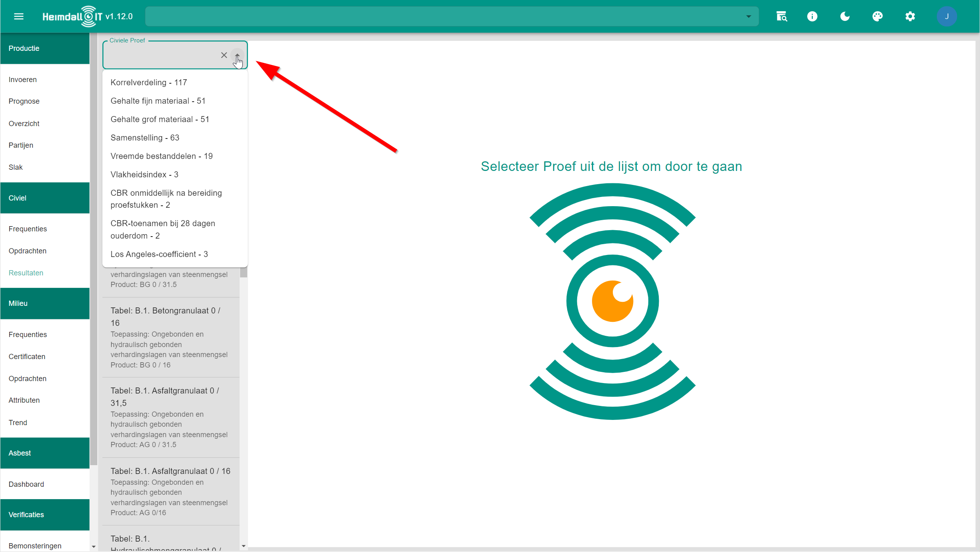The height and width of the screenshot is (552, 980).
Task: Open the color palette theme icon
Action: [x=877, y=16]
